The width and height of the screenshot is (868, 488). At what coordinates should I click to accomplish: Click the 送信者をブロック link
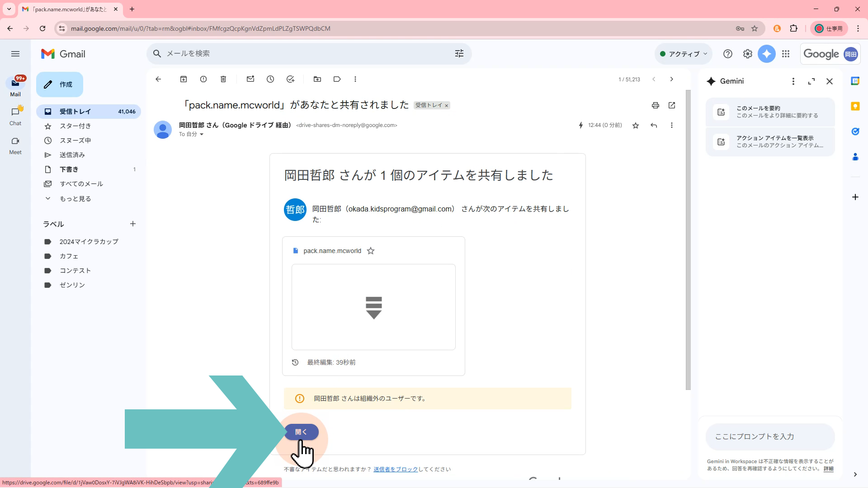(396, 469)
